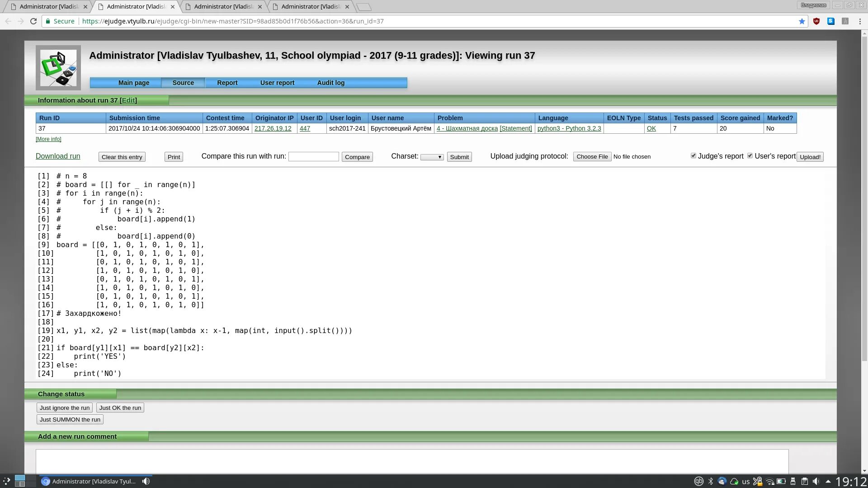Expand the More info link

(x=48, y=139)
